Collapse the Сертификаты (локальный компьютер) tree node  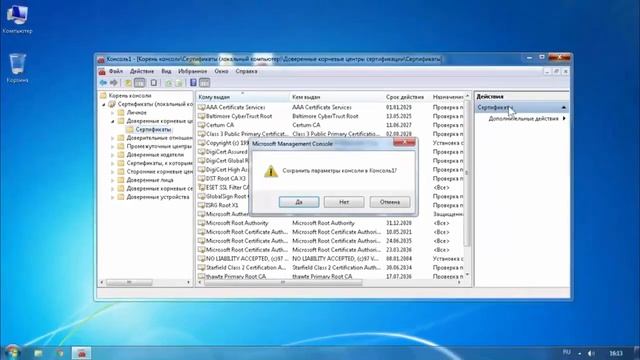pos(104,104)
